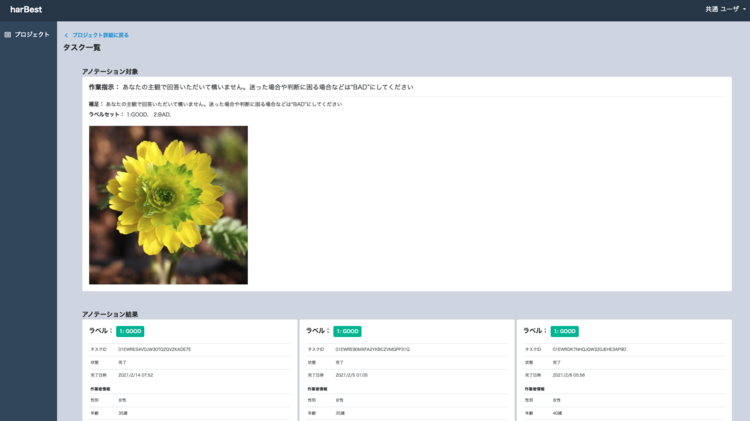Click the タスク一覧 page heading
750x421 pixels.
[x=82, y=47]
